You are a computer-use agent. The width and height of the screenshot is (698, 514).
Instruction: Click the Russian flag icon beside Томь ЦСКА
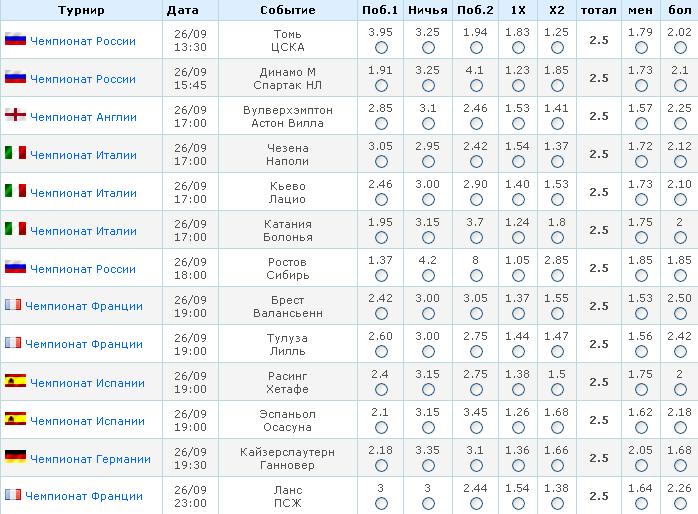pyautogui.click(x=15, y=40)
